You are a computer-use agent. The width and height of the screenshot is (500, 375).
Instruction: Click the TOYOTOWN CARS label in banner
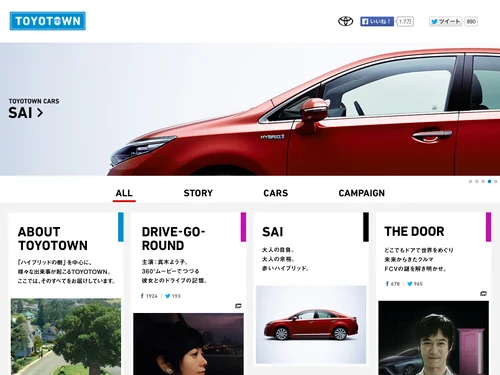pyautogui.click(x=34, y=101)
